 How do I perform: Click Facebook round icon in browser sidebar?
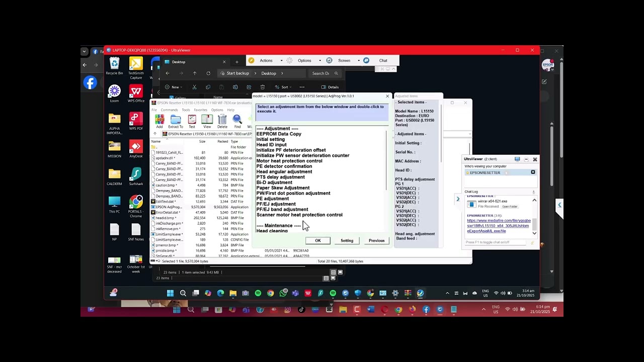coord(90,83)
